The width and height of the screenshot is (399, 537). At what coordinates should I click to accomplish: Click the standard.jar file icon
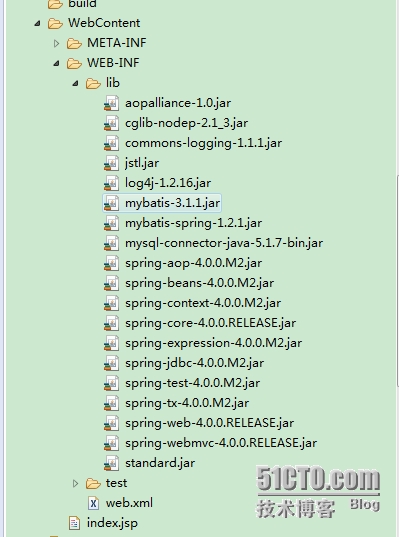(x=111, y=463)
